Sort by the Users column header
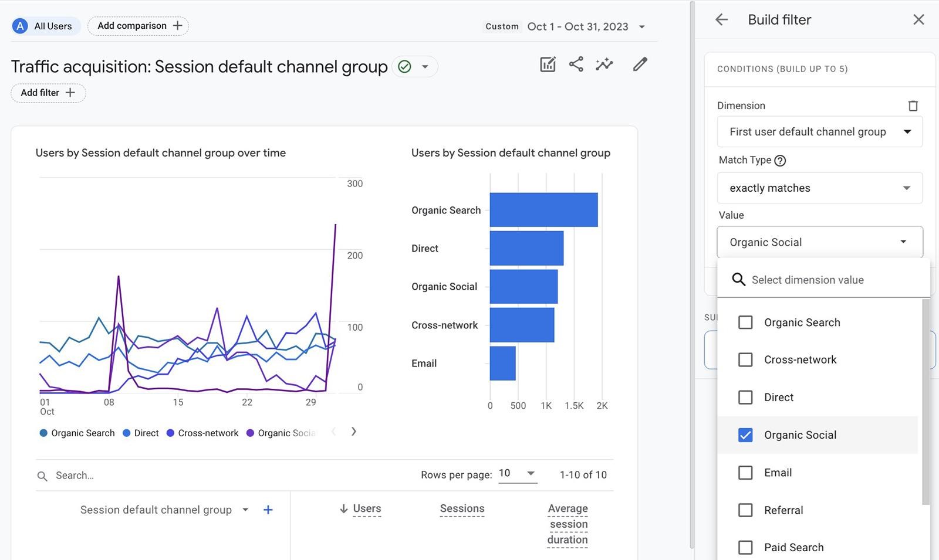Viewport: 939px width, 560px height. click(x=367, y=508)
